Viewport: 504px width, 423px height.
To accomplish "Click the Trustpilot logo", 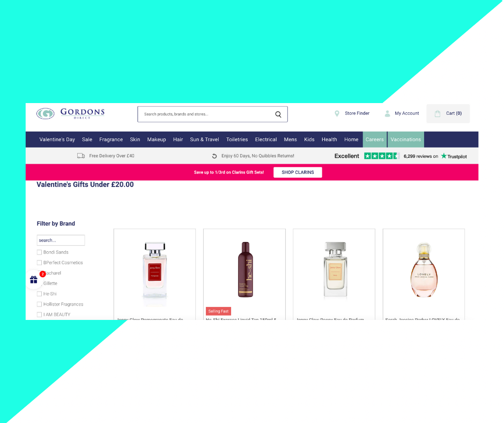I will [x=454, y=156].
